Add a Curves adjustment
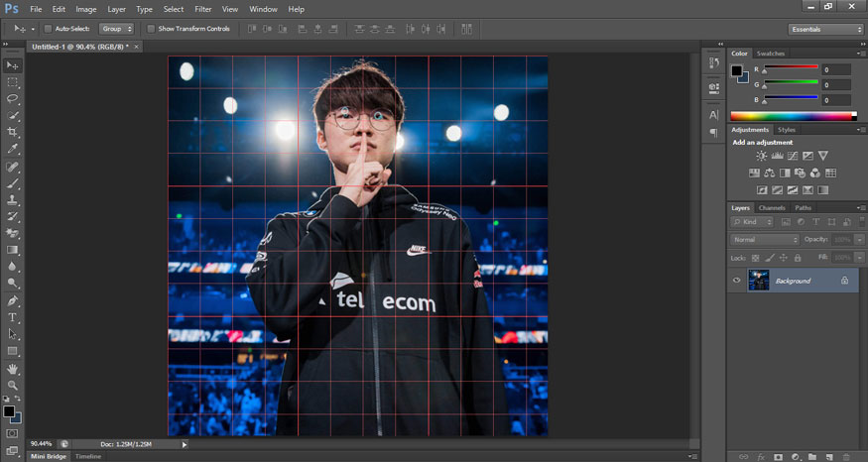This screenshot has height=462, width=868. pyautogui.click(x=793, y=156)
